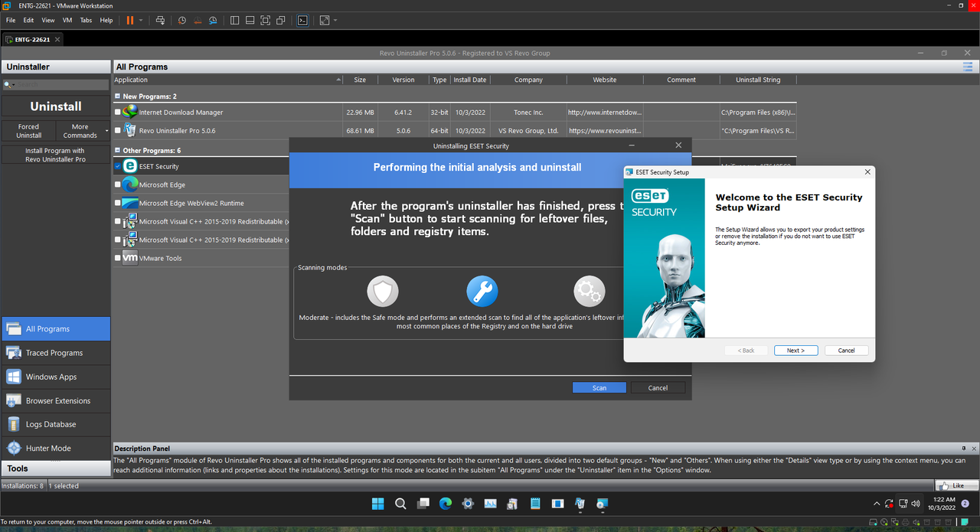The width and height of the screenshot is (980, 532).
Task: Toggle the thumbnail bar view icon
Action: point(250,21)
